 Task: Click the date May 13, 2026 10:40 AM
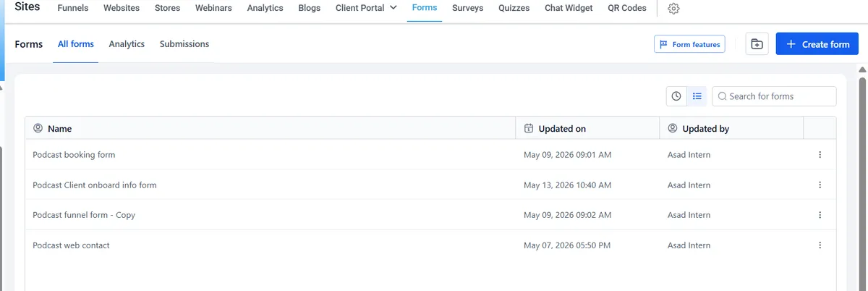(568, 185)
